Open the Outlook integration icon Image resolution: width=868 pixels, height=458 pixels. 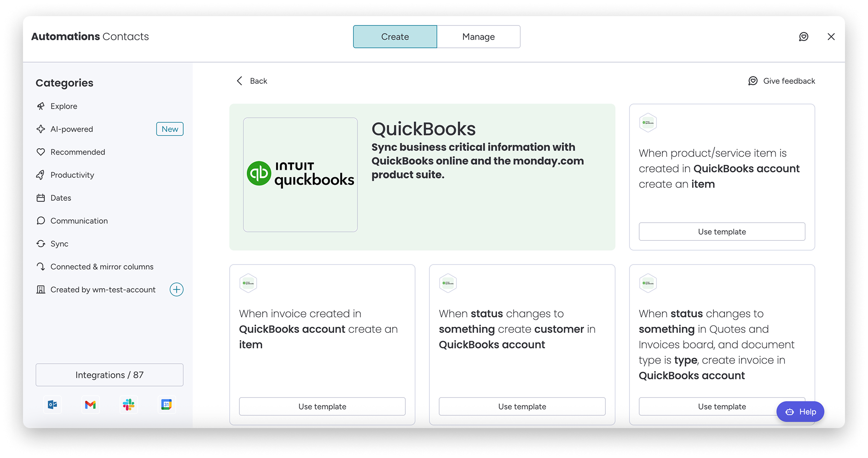click(52, 405)
